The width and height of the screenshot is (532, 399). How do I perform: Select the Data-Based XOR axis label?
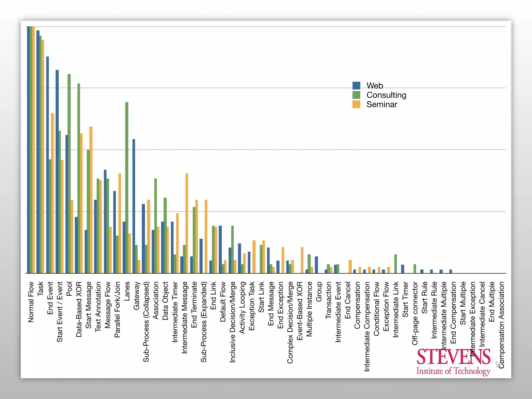(79, 309)
